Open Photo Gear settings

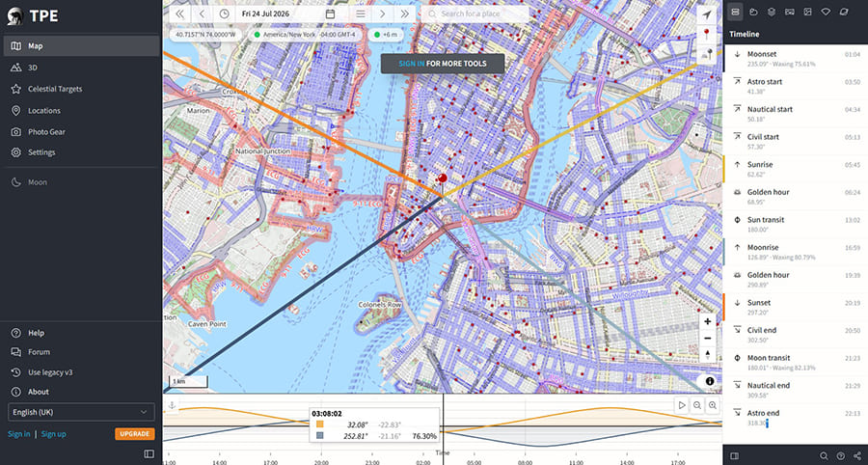coord(81,132)
